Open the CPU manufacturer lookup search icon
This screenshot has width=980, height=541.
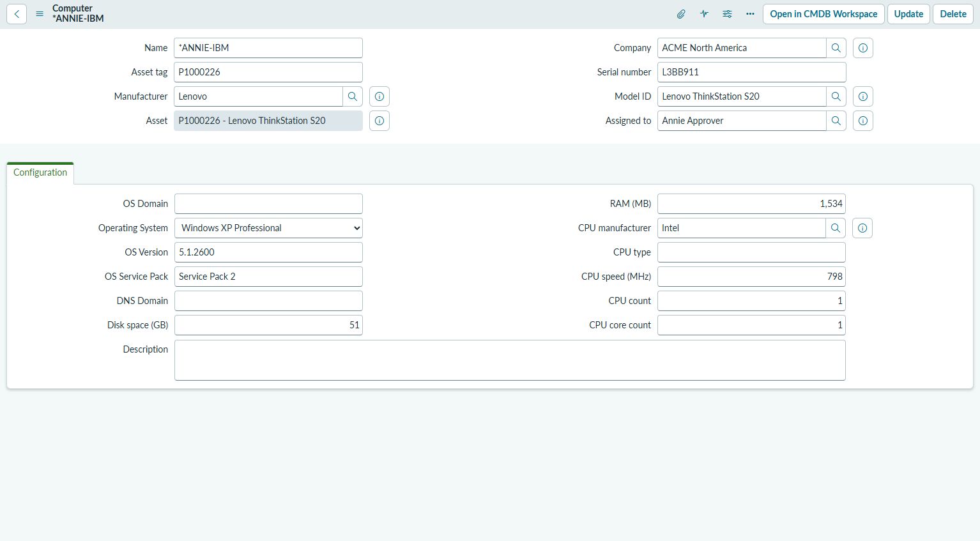(x=836, y=228)
